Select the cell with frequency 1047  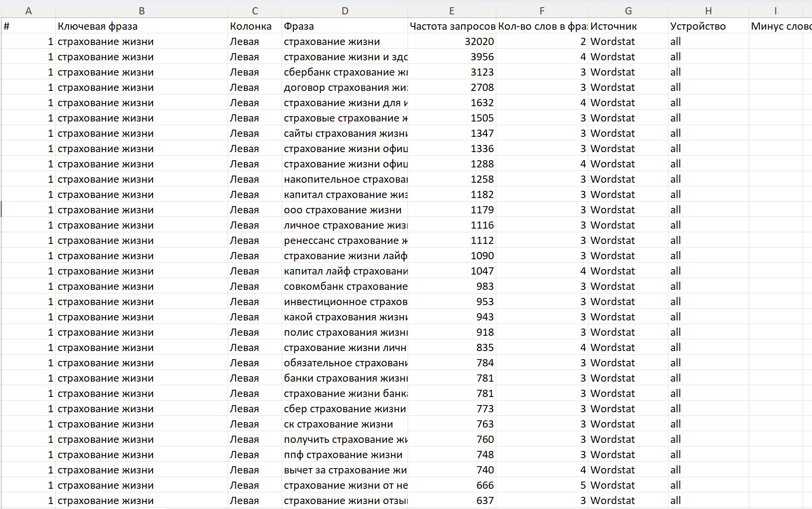click(x=452, y=271)
